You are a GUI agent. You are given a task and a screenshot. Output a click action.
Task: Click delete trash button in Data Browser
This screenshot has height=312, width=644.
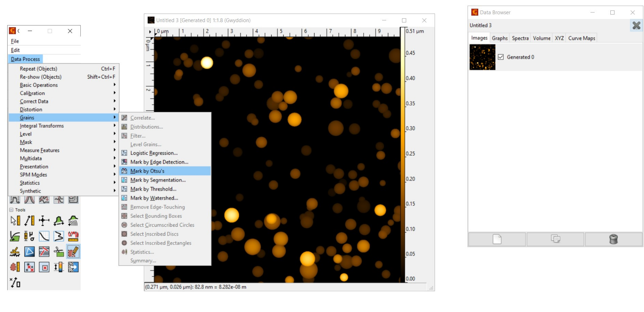(613, 239)
